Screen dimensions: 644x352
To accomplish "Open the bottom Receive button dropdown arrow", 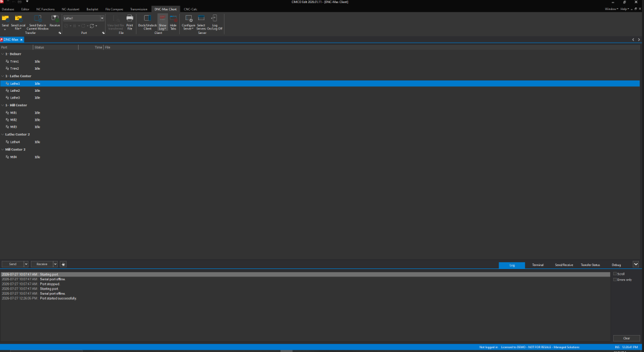I will pos(55,264).
